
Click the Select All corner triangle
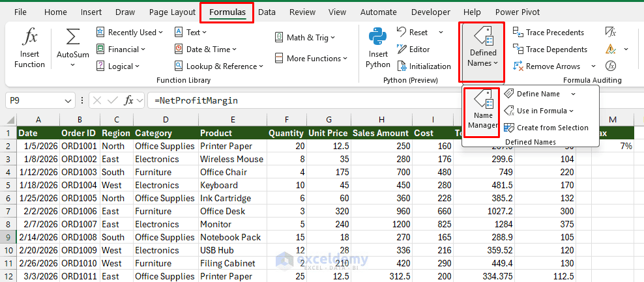pos(10,120)
